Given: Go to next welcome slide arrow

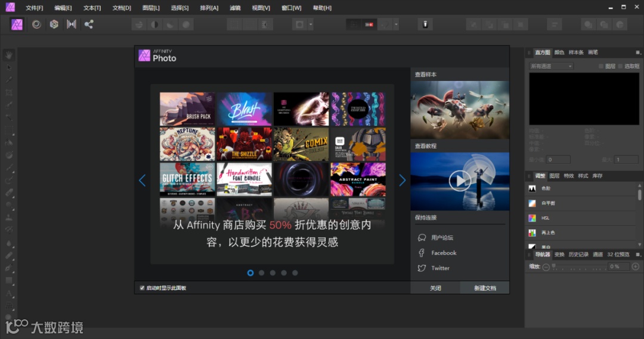Looking at the screenshot, I should pos(402,180).
